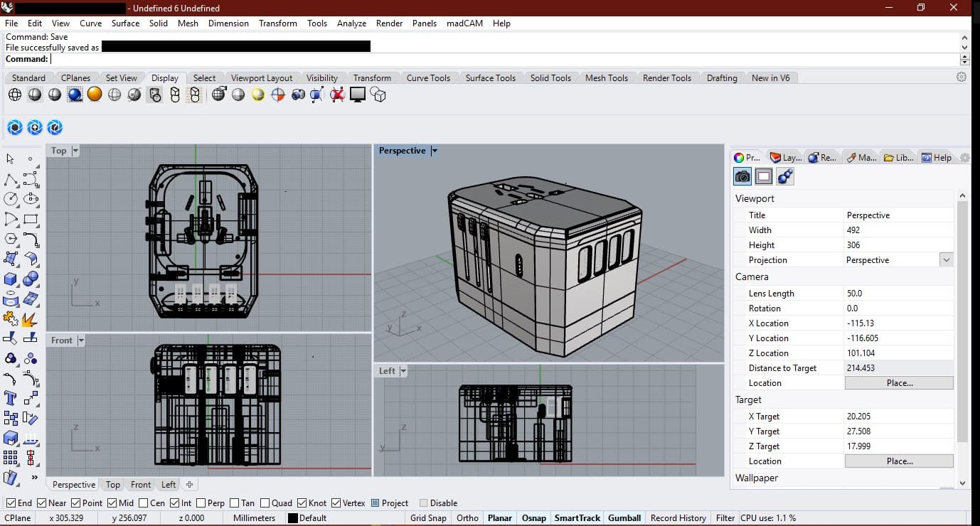Click the Properties panel vertical scrollbar

(962, 320)
